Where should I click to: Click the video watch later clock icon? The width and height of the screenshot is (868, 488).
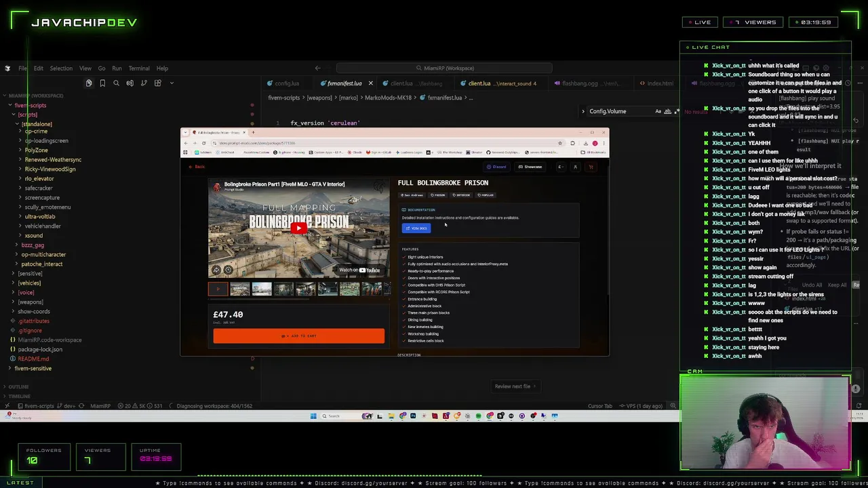point(228,270)
